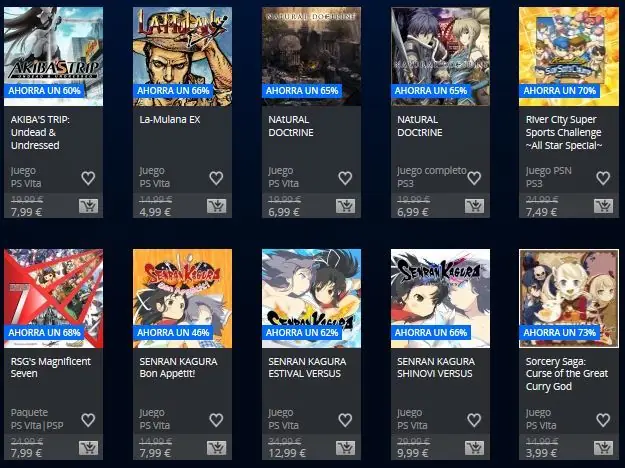
Task: Select the 'AHORRA UN 60%' badge
Action: point(44,91)
